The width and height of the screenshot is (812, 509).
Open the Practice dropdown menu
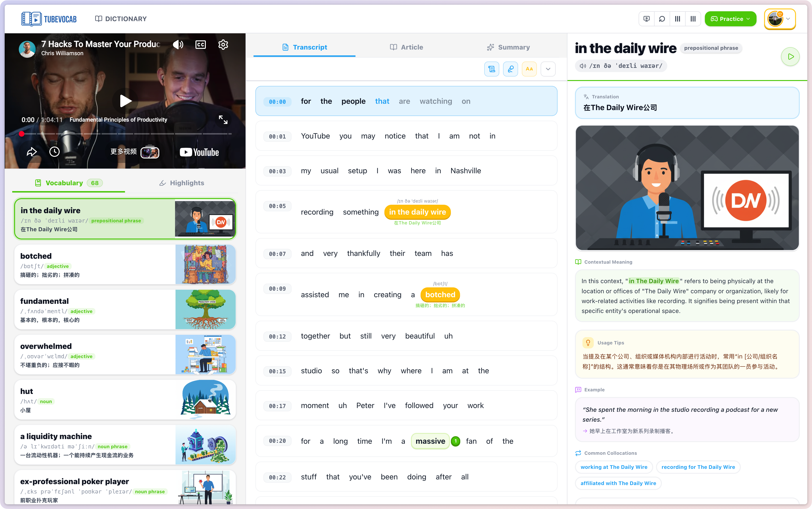tap(730, 19)
